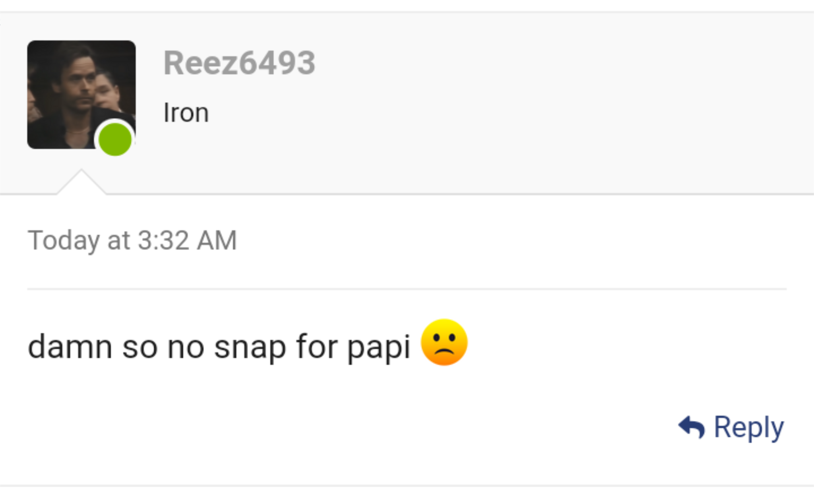Click the word so in the message
Image resolution: width=814 pixels, height=504 pixels.
coord(140,347)
